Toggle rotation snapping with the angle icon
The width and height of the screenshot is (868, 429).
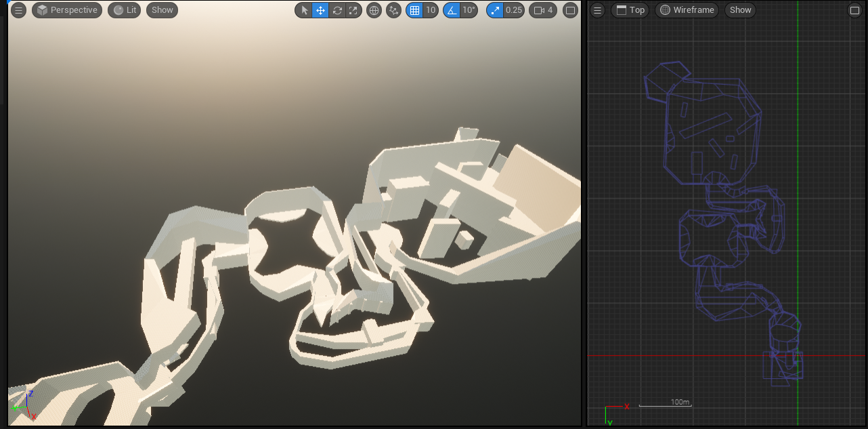coord(452,9)
